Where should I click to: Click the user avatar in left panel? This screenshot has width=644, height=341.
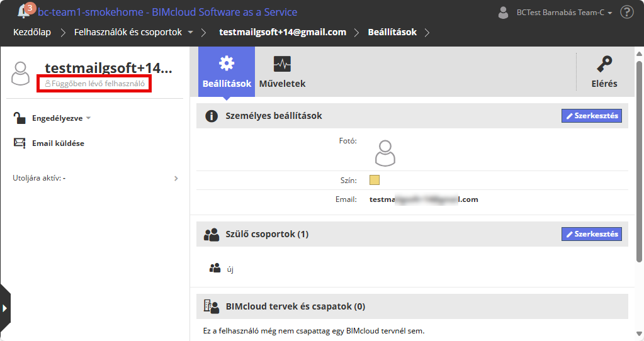21,73
